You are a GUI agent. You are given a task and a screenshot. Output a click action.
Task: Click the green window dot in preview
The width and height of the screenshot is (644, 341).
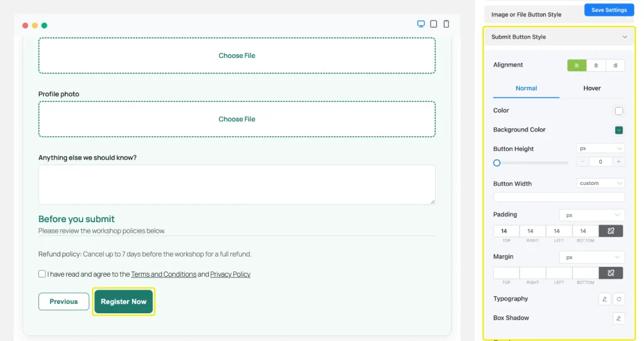(x=45, y=25)
